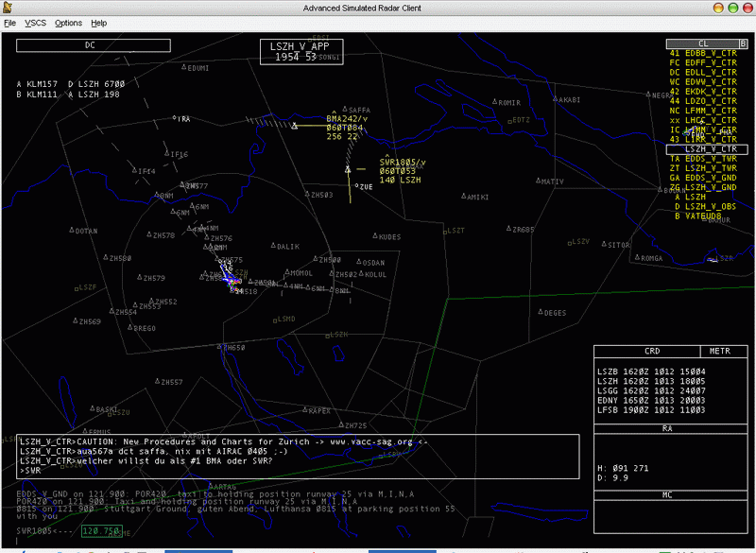Open the VSCS menu
Viewport: 756px width, 553px height.
tap(35, 22)
